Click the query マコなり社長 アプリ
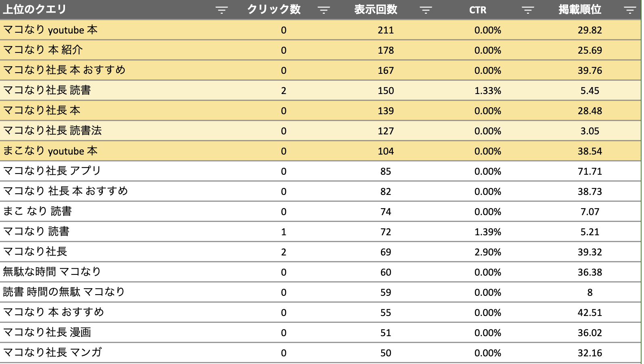The image size is (644, 364). [52, 171]
